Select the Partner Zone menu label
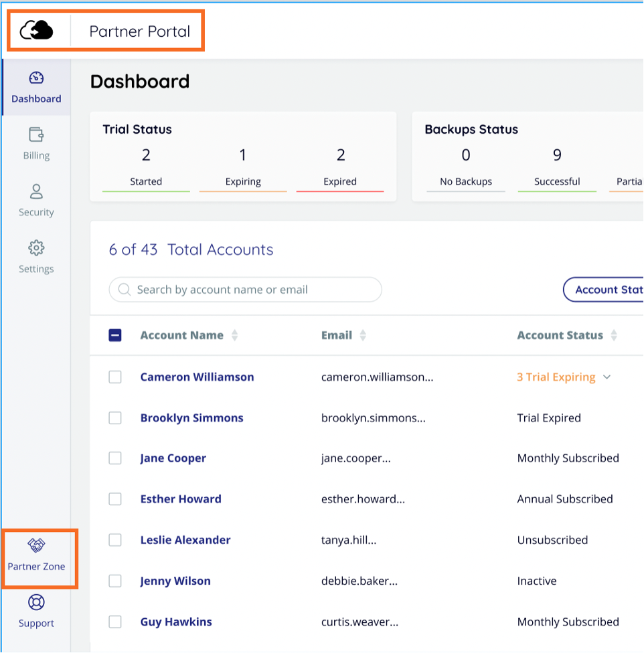The image size is (644, 653). coord(36,567)
